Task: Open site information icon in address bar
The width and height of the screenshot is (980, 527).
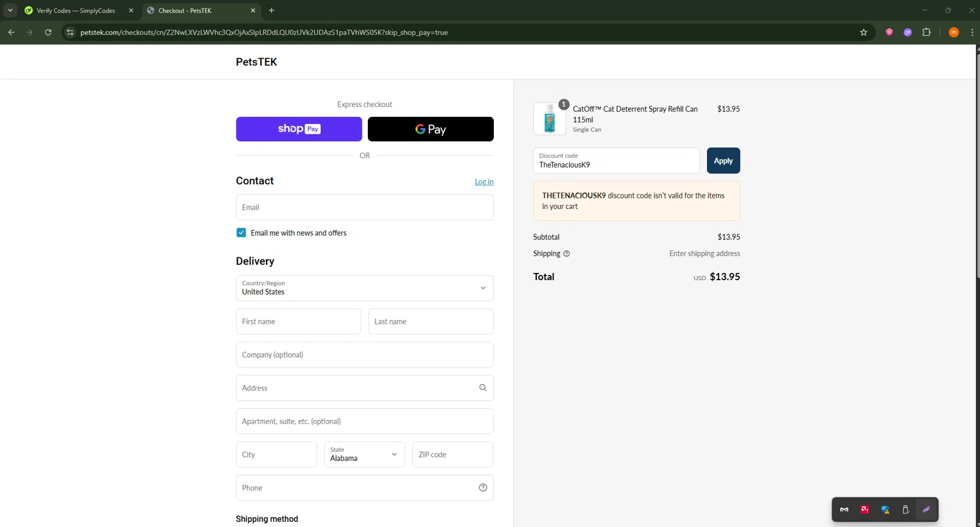Action: click(x=71, y=32)
